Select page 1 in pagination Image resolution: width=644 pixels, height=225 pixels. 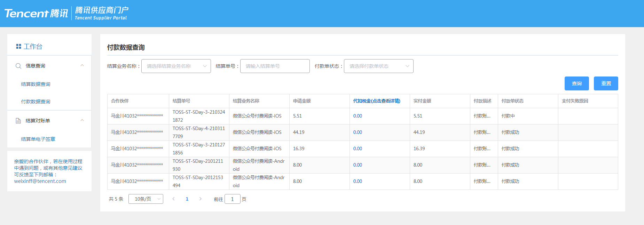coord(187,199)
